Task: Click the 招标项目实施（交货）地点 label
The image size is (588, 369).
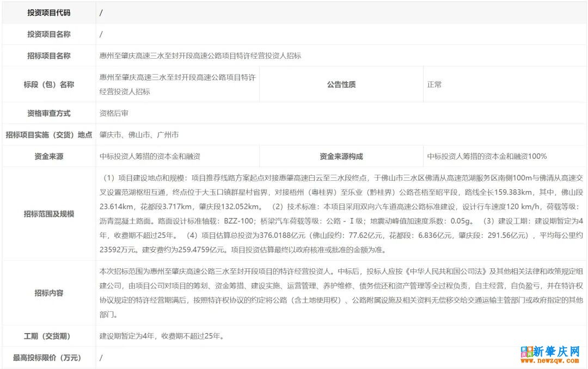Action: point(48,135)
